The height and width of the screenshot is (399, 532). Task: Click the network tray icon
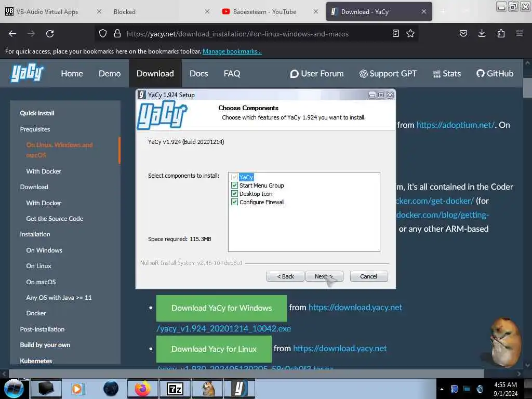pos(467,389)
